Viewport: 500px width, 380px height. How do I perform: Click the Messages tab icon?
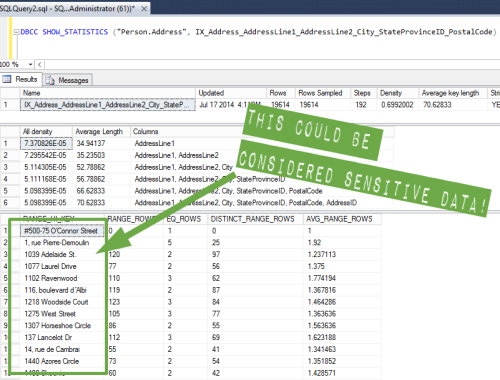point(50,80)
